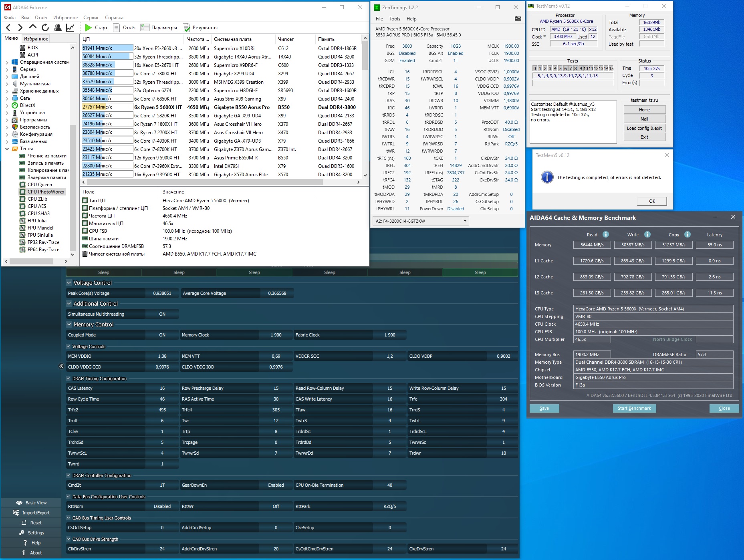Viewport: 744px width, 560px height.
Task: Sort results by the Частота column header
Action: click(198, 39)
